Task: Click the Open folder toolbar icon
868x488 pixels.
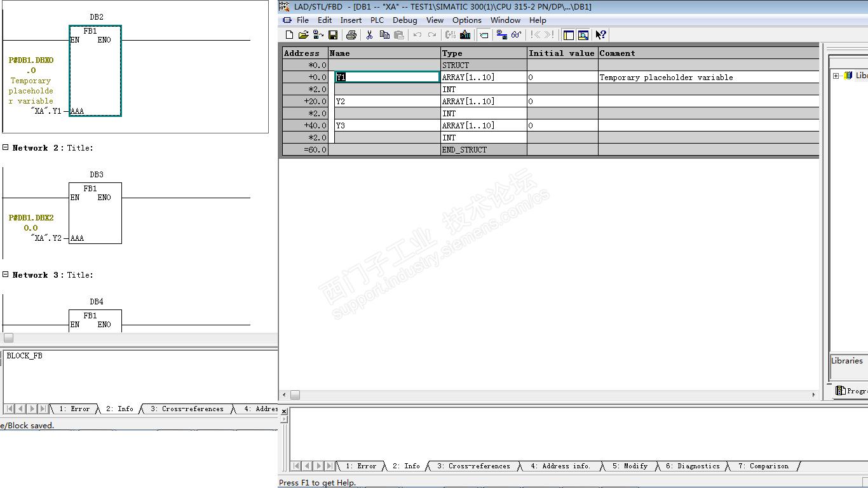Action: [304, 35]
